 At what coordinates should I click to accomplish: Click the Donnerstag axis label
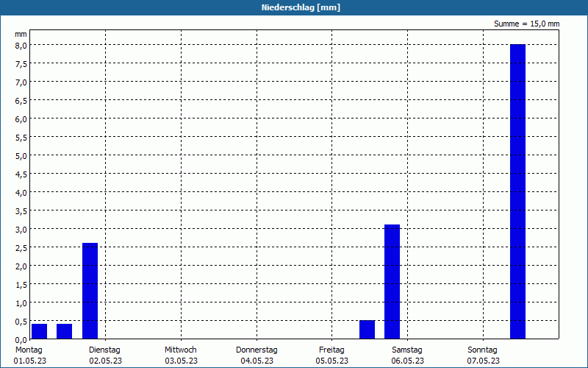click(x=257, y=350)
